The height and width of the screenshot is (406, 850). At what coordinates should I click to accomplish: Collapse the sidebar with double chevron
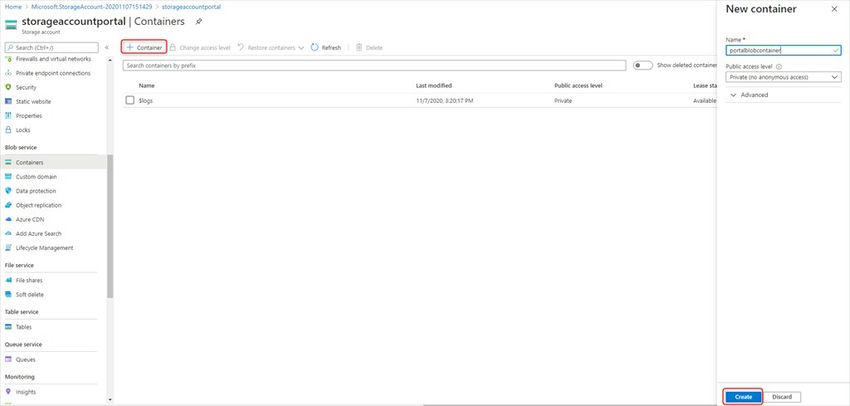(x=107, y=48)
